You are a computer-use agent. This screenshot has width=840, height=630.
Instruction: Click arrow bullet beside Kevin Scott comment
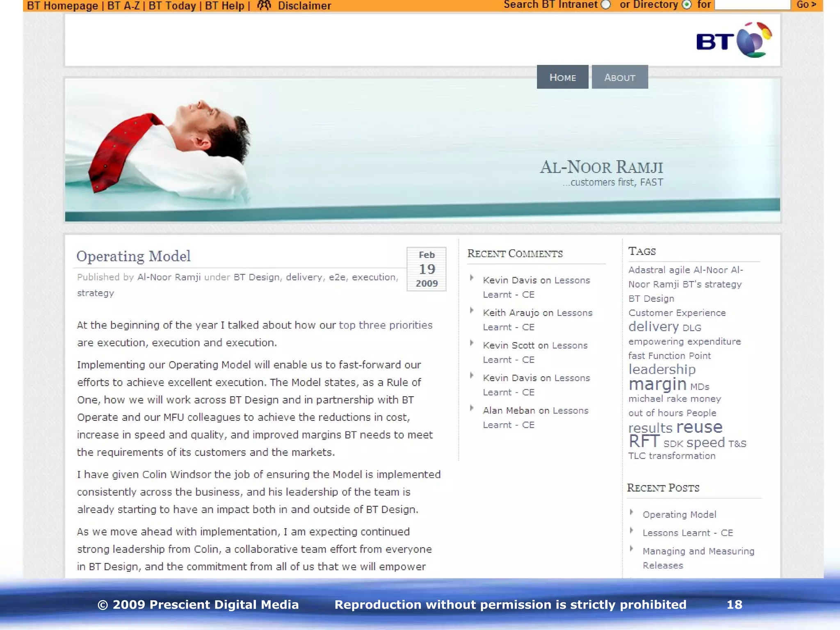(x=472, y=343)
